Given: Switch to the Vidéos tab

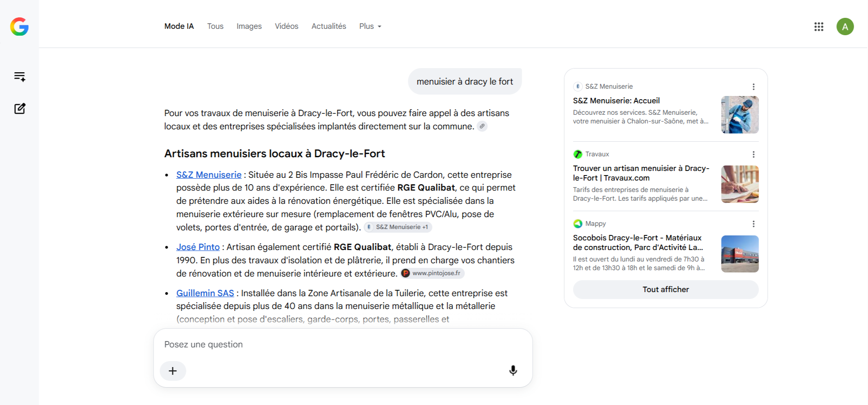Looking at the screenshot, I should [x=286, y=26].
